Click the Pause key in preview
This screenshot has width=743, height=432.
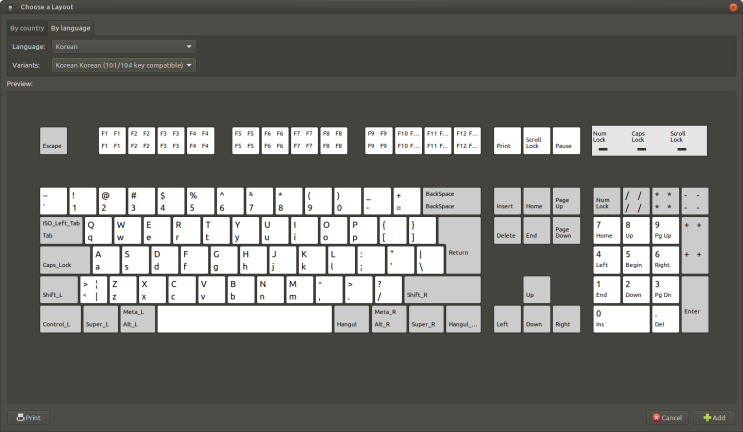(566, 141)
